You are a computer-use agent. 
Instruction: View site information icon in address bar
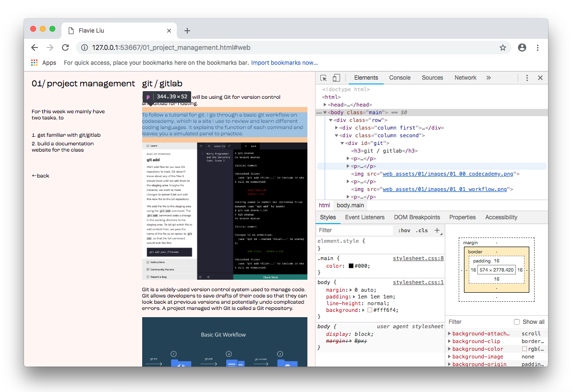coord(85,48)
